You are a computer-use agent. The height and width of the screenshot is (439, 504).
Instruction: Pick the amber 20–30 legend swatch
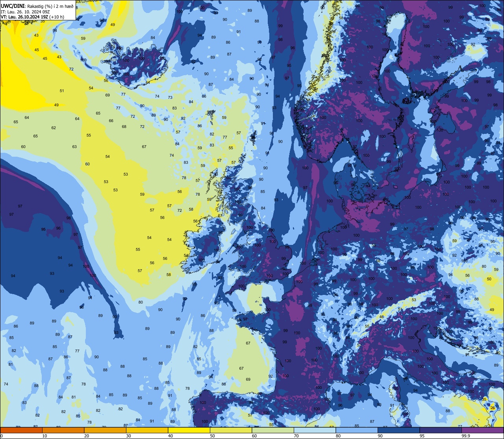pyautogui.click(x=105, y=430)
